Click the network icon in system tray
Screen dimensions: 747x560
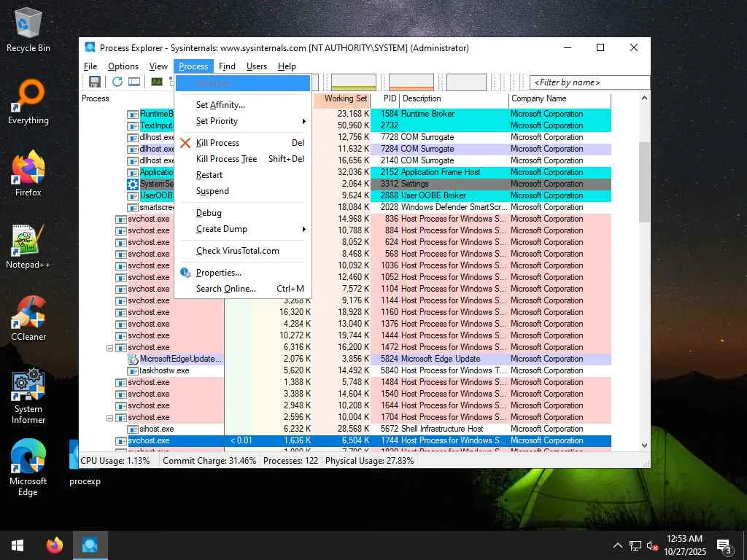[635, 545]
